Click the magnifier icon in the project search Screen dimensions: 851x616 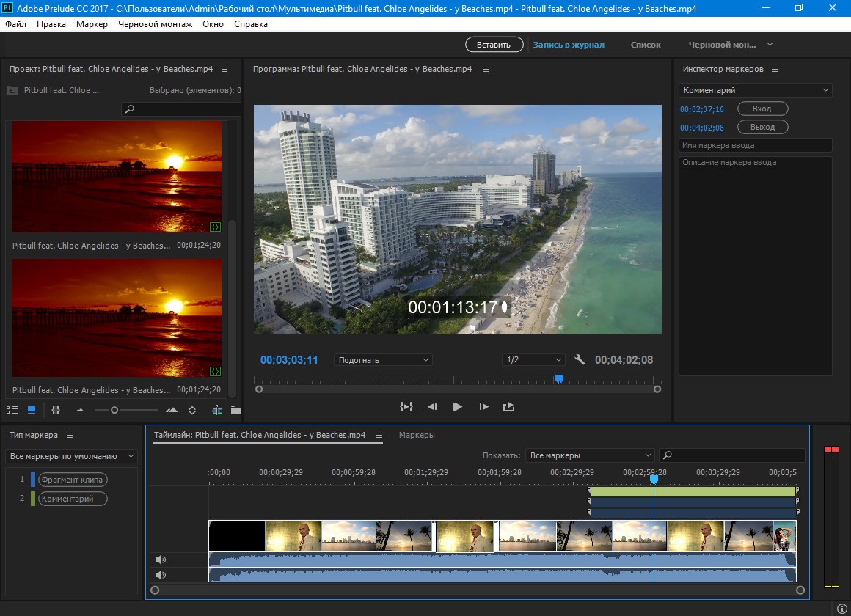click(x=129, y=109)
